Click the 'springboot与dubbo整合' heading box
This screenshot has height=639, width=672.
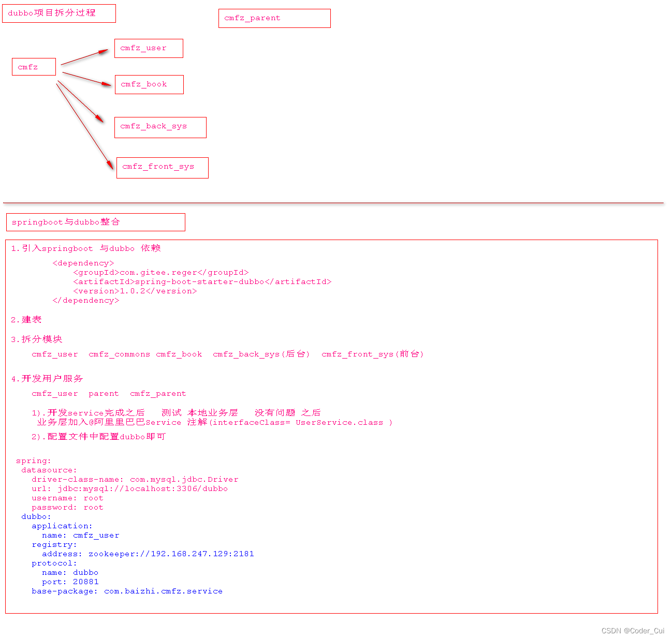(x=96, y=222)
